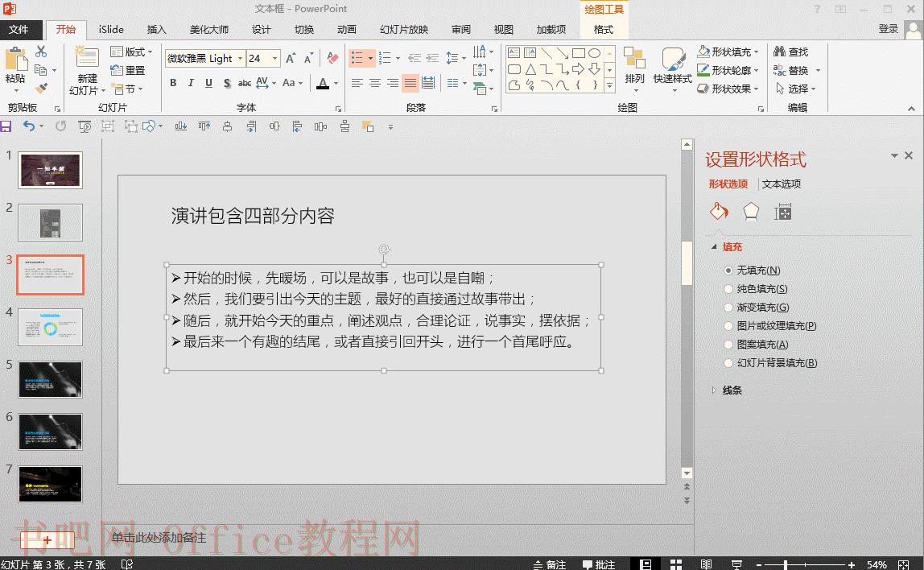Click the Save icon in quick access toolbar
924x570 pixels.
pyautogui.click(x=6, y=126)
